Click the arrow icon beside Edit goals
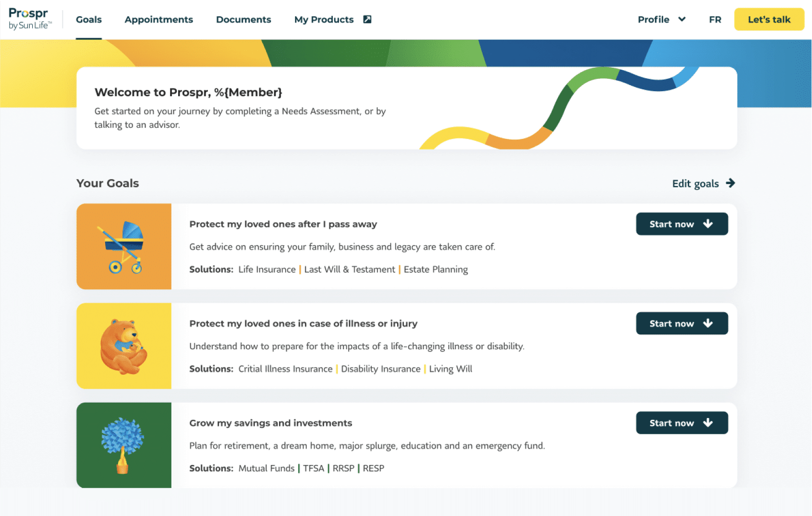Screen dimensions: 812x516 click(730, 183)
